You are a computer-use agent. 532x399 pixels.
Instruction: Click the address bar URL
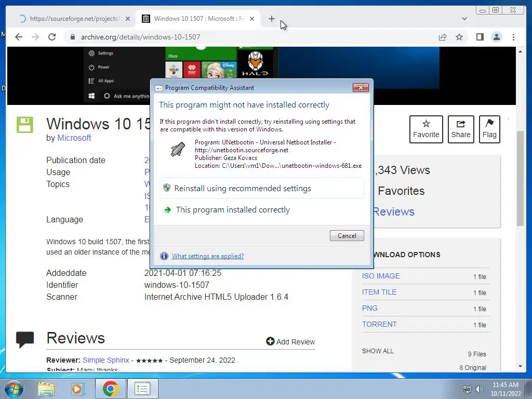pyautogui.click(x=140, y=37)
